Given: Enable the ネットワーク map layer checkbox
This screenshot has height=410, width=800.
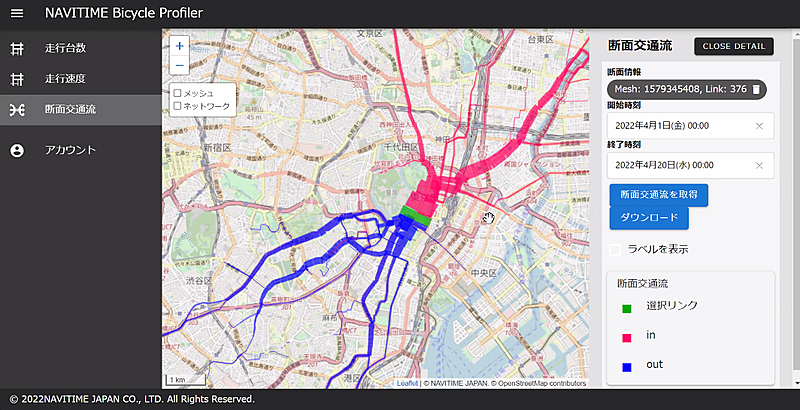Looking at the screenshot, I should (178, 106).
